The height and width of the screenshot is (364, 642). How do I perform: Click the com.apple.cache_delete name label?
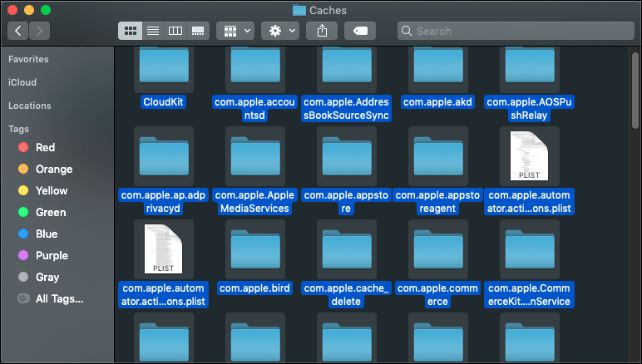coord(347,294)
